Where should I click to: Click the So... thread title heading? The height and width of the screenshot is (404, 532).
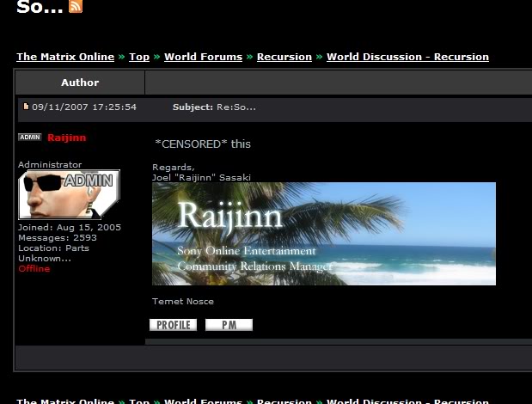40,7
